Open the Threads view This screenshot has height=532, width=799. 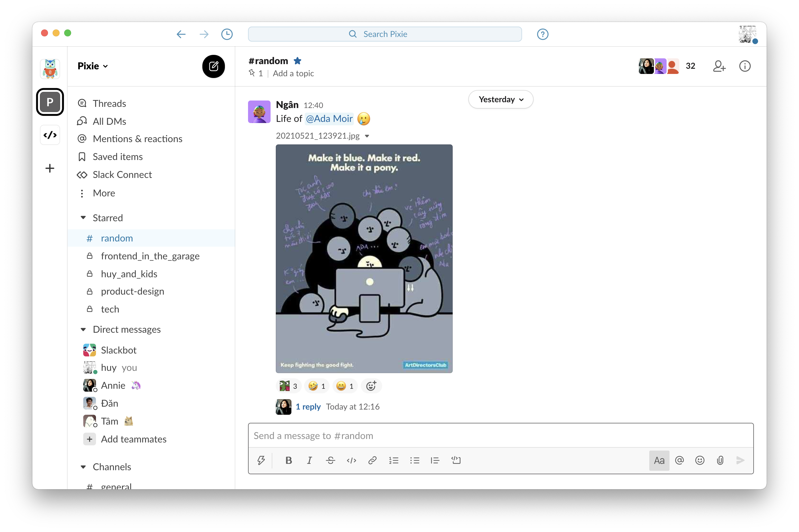tap(109, 102)
